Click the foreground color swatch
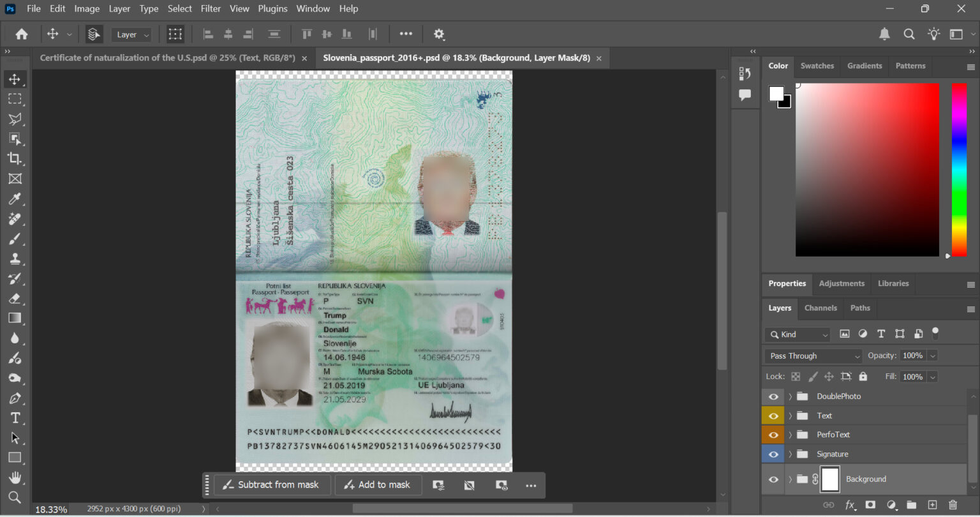980x517 pixels. click(x=776, y=94)
